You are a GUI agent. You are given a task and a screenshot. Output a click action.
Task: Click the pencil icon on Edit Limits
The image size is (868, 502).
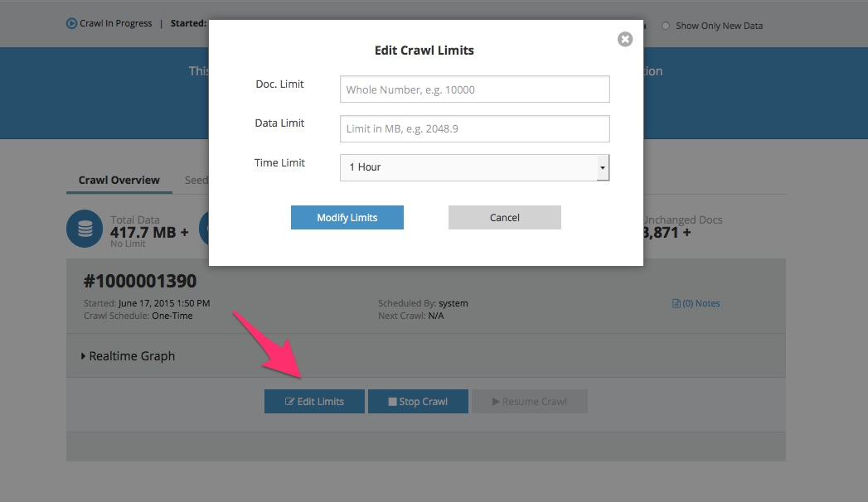pos(289,402)
